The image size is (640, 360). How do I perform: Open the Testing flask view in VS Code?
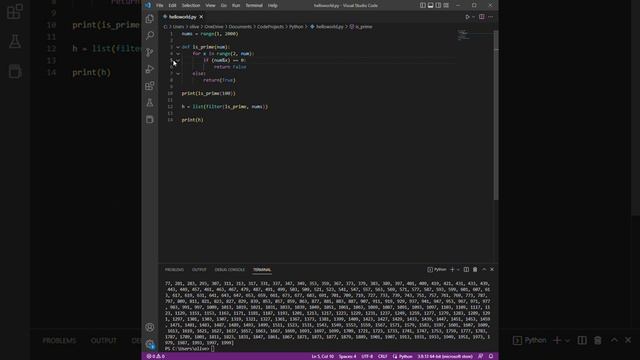click(x=150, y=102)
